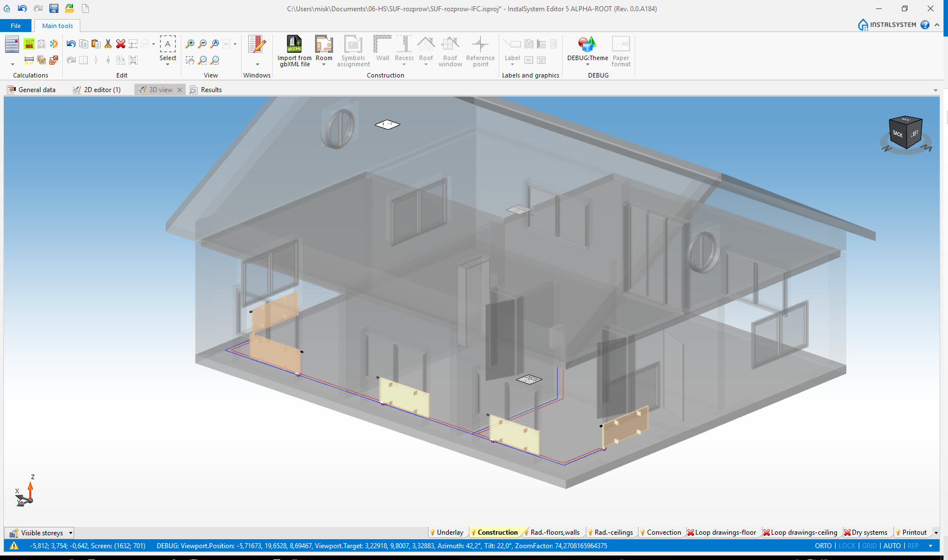Click the 3D navigation cube
This screenshot has width=948, height=560.
pyautogui.click(x=905, y=133)
